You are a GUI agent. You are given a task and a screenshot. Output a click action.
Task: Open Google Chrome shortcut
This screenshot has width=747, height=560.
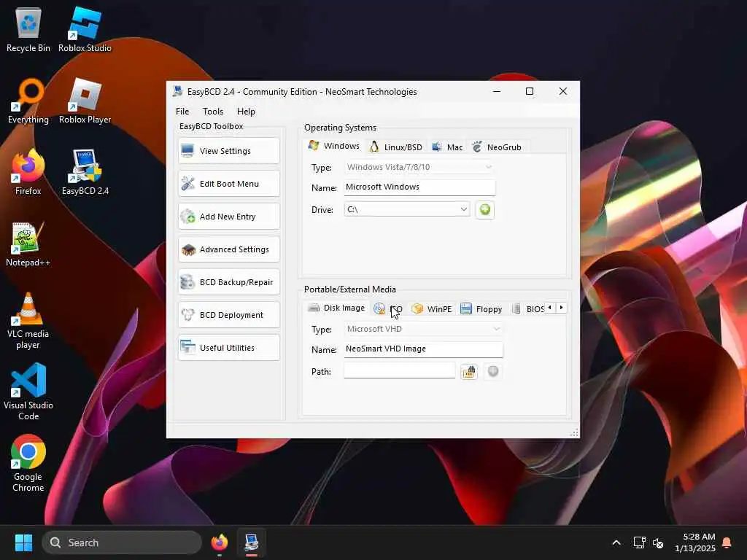(28, 464)
